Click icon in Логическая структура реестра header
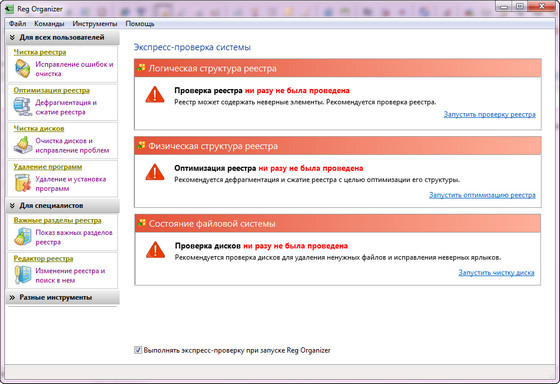The width and height of the screenshot is (560, 384). (x=141, y=68)
